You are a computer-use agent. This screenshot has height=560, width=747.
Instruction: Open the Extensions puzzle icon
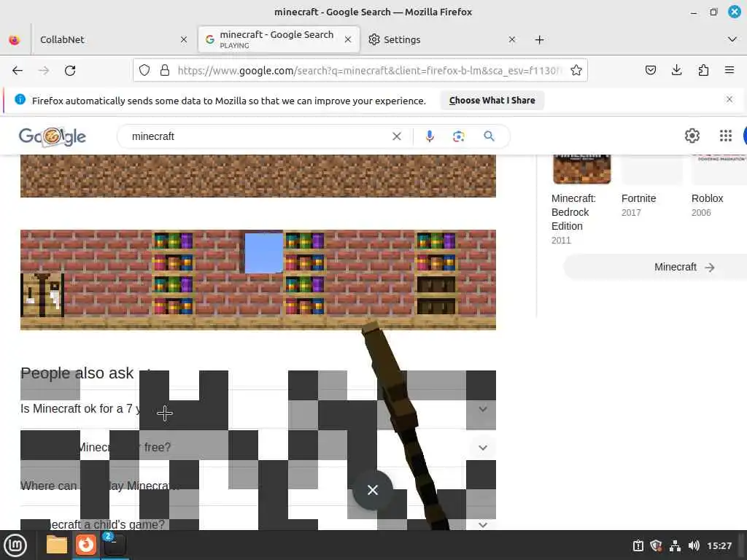pyautogui.click(x=703, y=71)
